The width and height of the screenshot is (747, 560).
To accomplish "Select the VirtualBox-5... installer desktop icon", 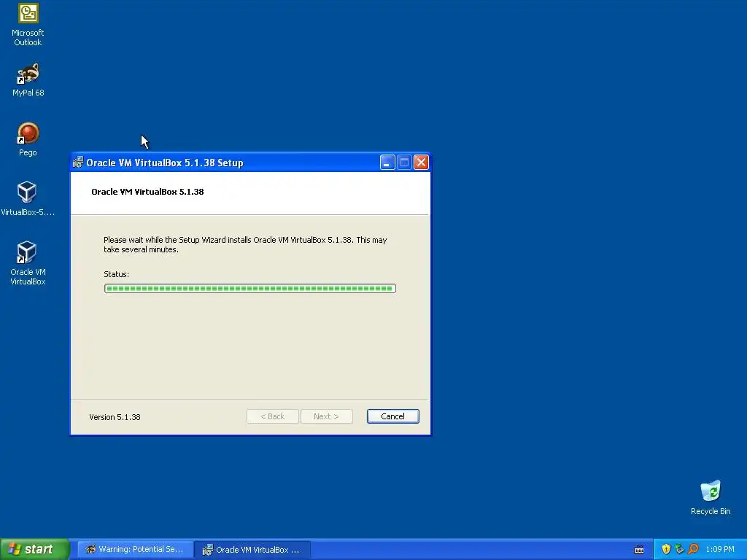I will [x=28, y=199].
